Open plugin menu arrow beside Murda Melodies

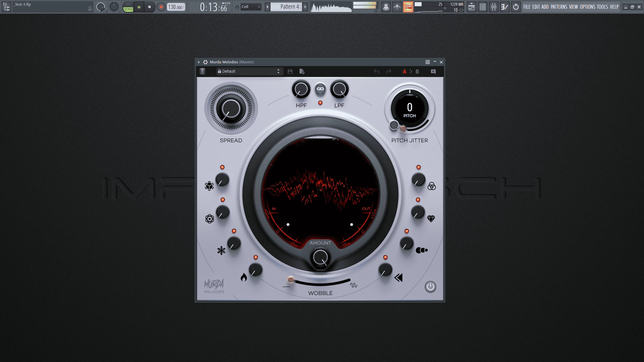point(199,62)
